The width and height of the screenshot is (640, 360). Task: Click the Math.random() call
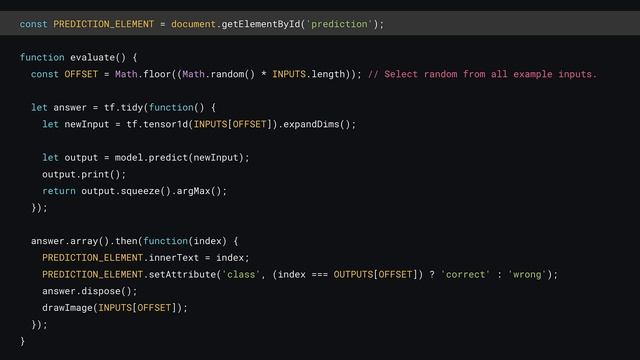coord(218,74)
